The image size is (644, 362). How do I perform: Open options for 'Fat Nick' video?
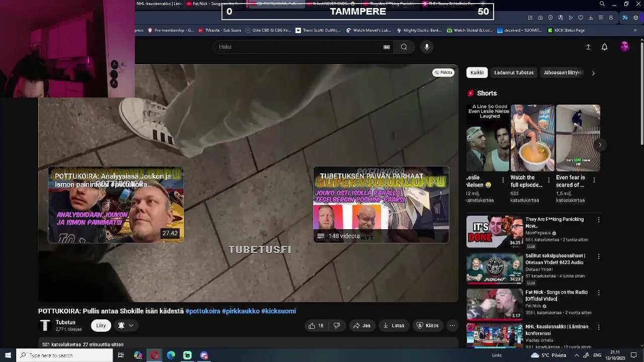[x=599, y=293]
